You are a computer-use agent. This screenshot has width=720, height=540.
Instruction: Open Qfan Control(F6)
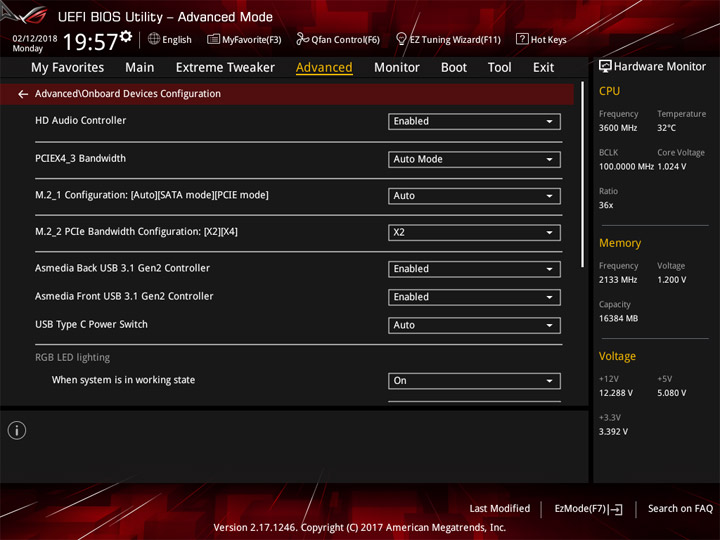coord(338,39)
